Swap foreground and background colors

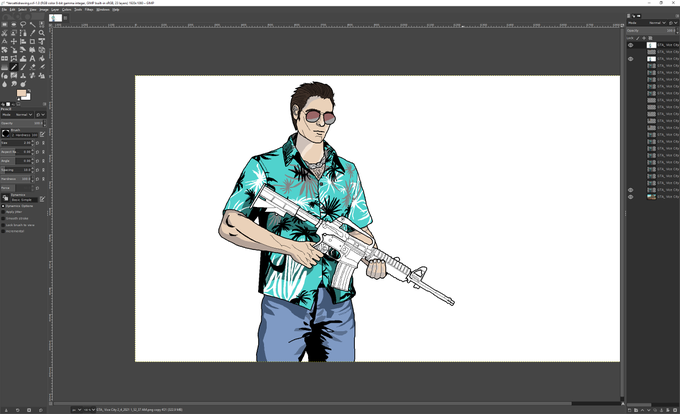(29, 90)
